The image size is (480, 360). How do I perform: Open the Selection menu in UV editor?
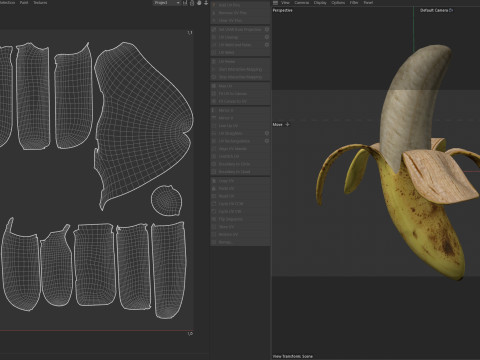7,3
